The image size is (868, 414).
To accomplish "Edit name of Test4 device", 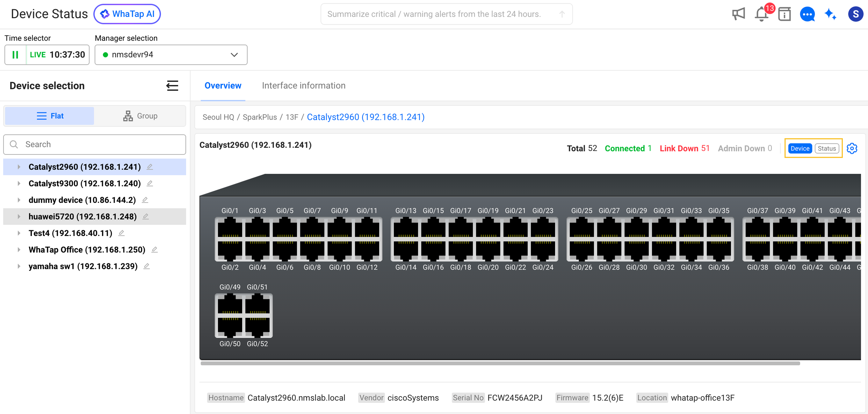I will 121,233.
